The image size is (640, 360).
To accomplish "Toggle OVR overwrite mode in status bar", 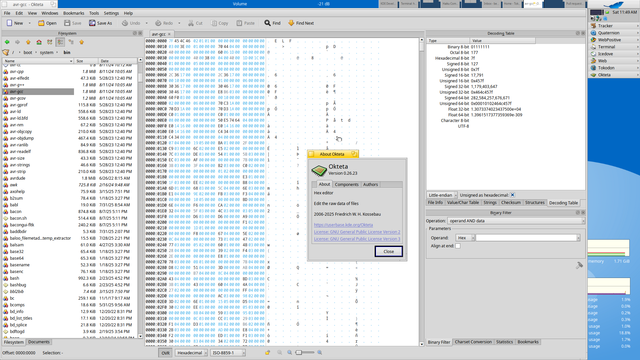I will tap(165, 353).
